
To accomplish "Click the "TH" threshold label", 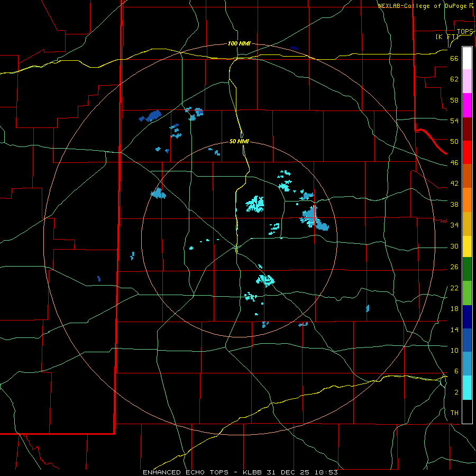I will tap(454, 413).
